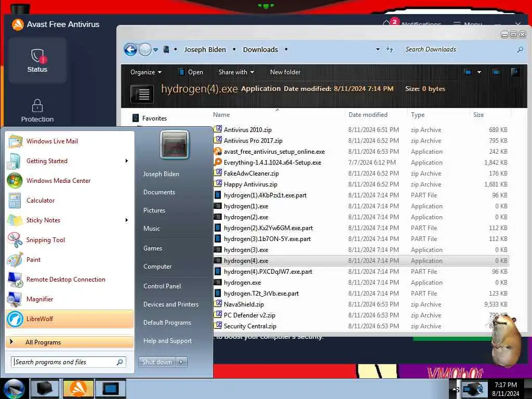The image size is (532, 399).
Task: Click the Paint palette icon
Action: (15, 260)
